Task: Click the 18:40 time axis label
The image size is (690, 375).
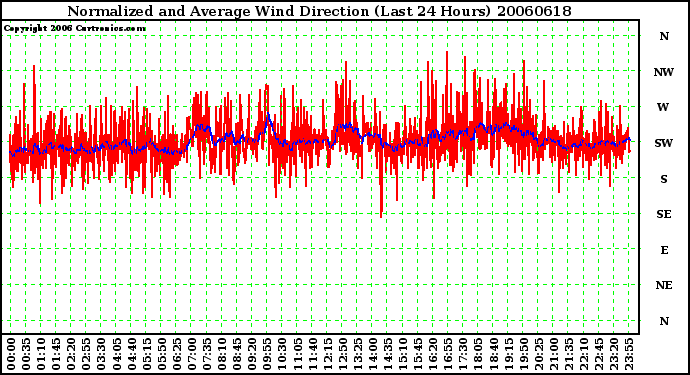Action: click(x=494, y=354)
